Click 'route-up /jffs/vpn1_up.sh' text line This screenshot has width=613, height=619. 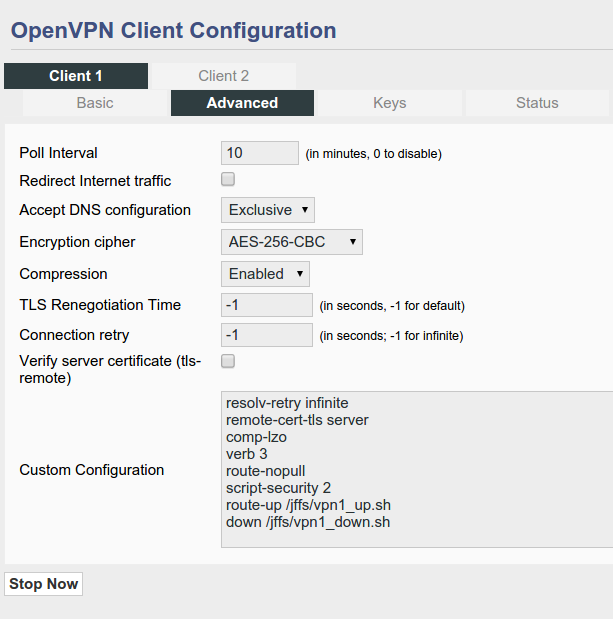point(308,505)
